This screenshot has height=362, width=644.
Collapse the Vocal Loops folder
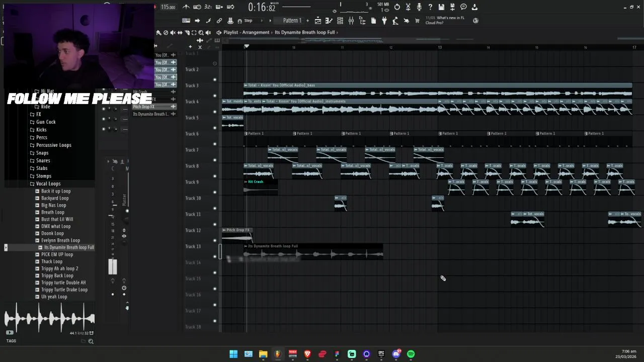(48, 184)
